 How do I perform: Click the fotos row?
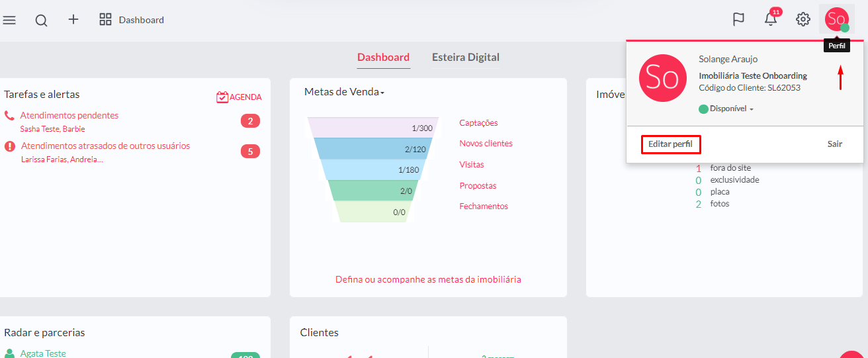[x=713, y=204]
